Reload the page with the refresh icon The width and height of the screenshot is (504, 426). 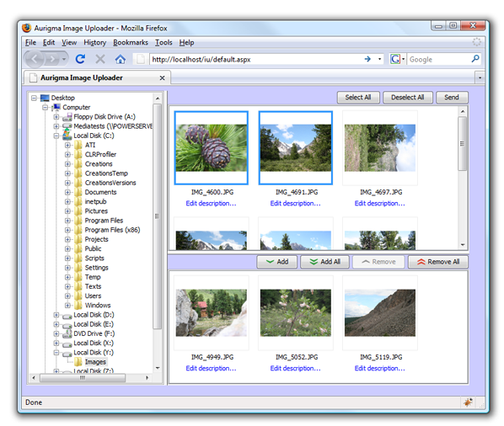(80, 59)
